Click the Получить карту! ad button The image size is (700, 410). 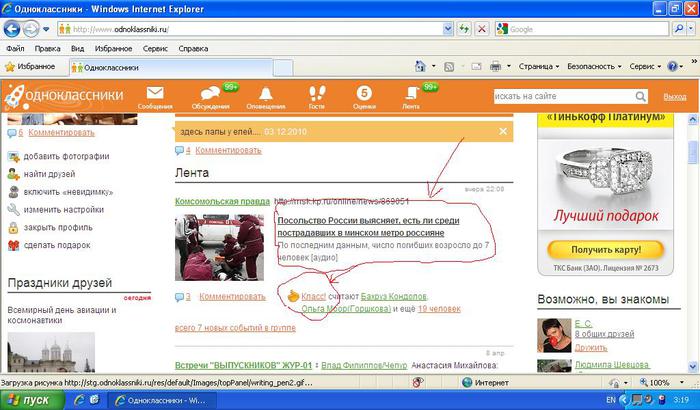coord(604,249)
